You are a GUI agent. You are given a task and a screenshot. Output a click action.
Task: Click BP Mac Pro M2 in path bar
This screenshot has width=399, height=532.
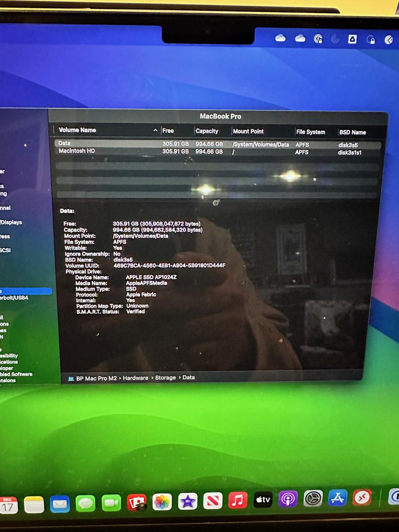97,378
